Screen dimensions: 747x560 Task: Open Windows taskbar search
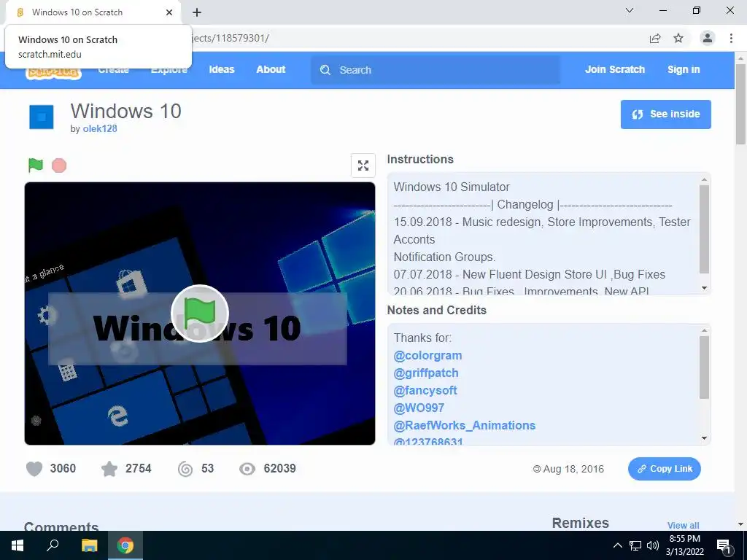[53, 545]
